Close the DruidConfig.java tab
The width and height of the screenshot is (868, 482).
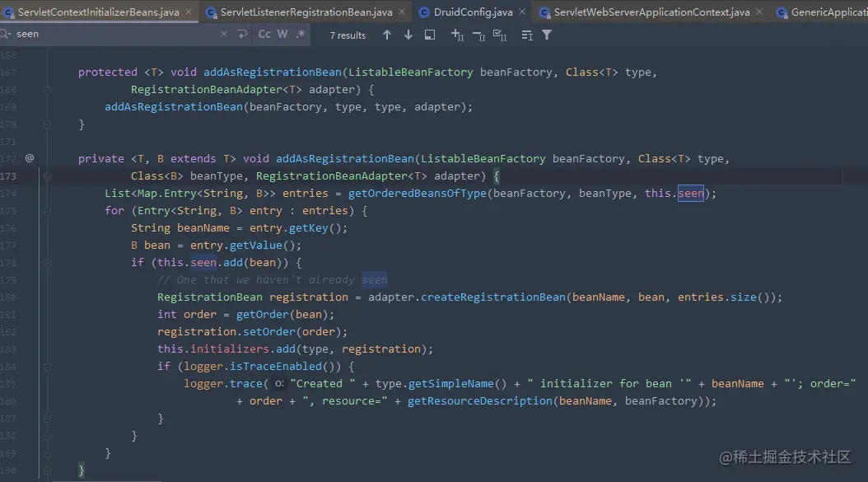522,12
